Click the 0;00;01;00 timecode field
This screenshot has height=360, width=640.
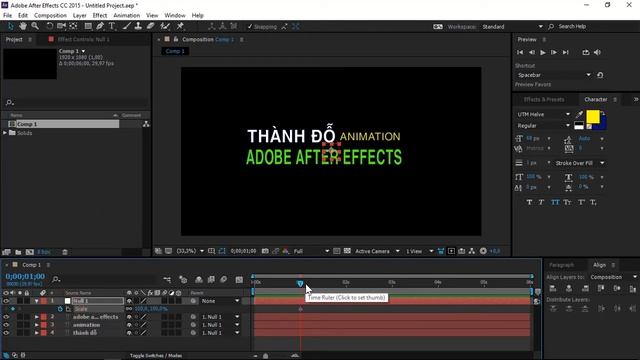(25, 276)
